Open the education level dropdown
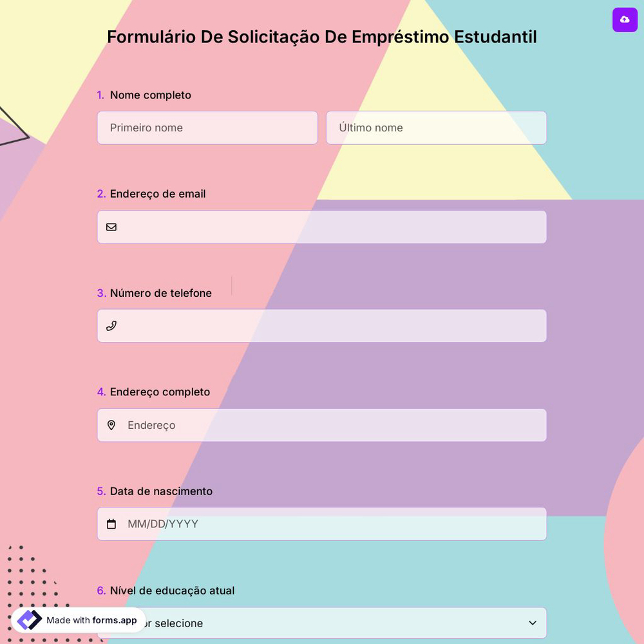Screen dimensions: 644x644 click(x=322, y=623)
